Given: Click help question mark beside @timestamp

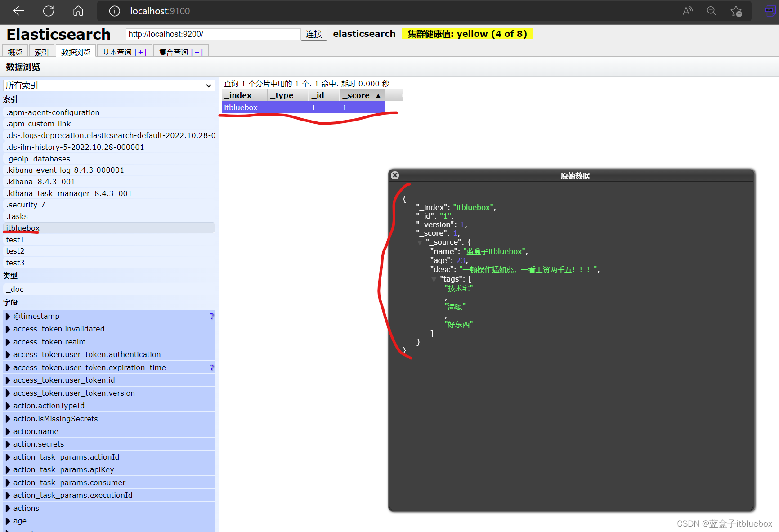Looking at the screenshot, I should point(211,316).
